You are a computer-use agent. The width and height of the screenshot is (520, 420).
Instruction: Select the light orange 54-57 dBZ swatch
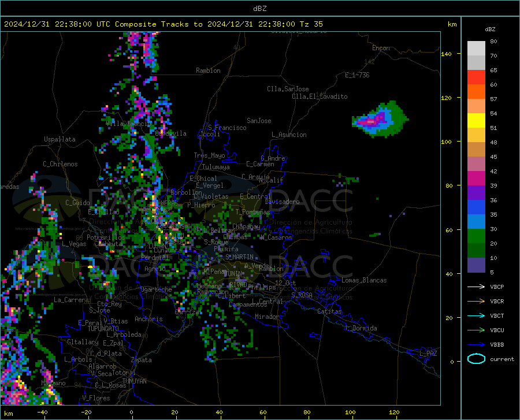pos(476,106)
